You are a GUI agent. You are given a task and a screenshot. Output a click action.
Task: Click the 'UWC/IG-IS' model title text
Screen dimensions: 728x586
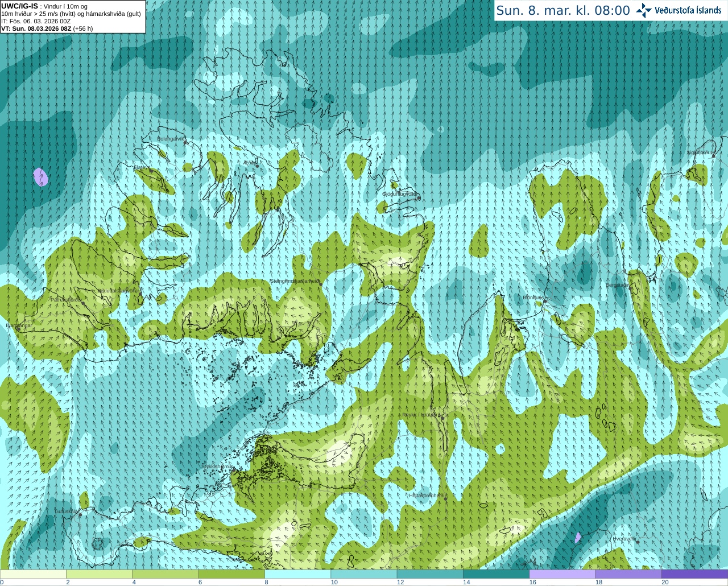[x=19, y=6]
